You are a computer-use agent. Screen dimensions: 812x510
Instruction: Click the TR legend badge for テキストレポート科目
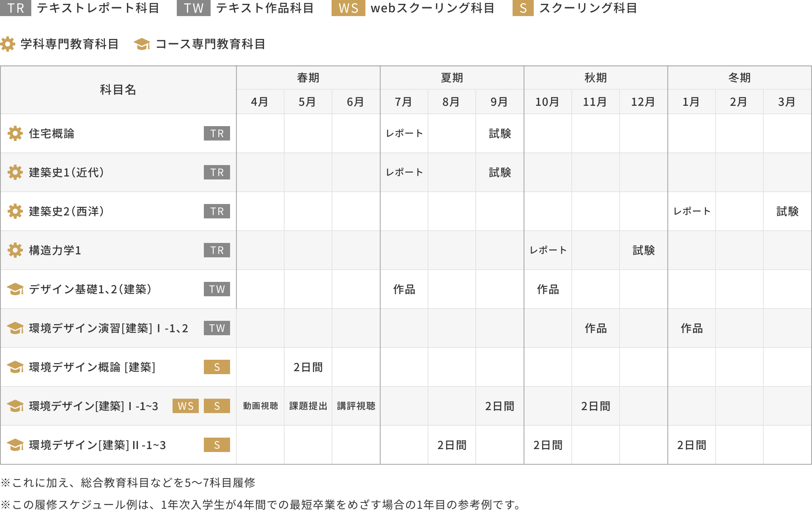coord(16,8)
